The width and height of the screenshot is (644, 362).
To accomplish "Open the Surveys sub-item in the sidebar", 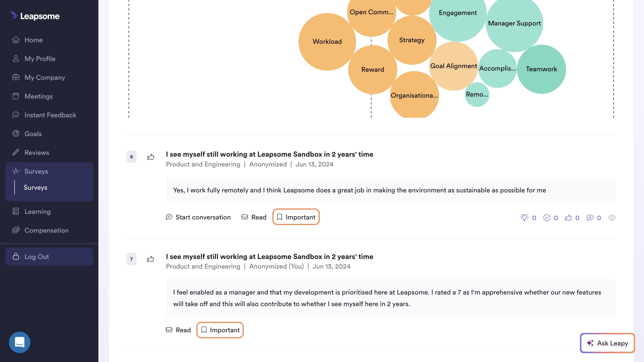I will pos(36,187).
